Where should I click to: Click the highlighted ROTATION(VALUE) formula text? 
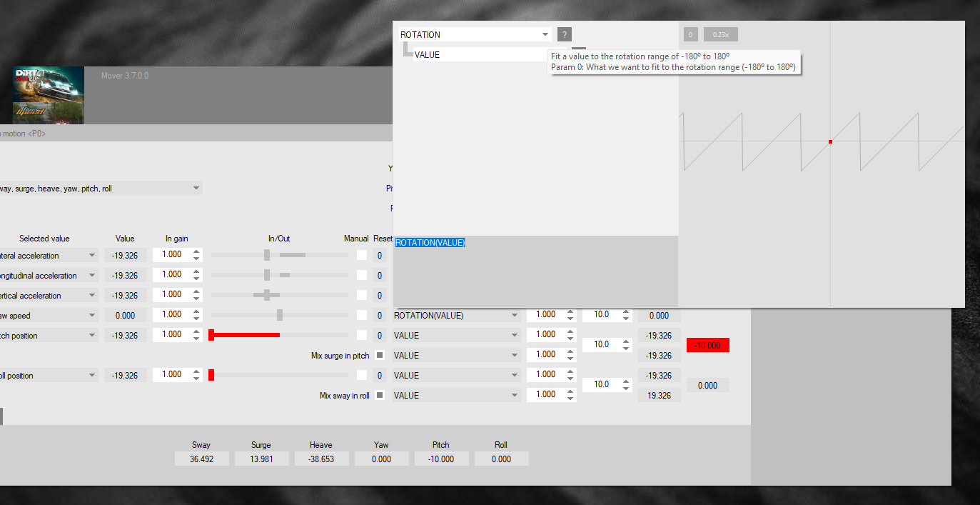430,243
